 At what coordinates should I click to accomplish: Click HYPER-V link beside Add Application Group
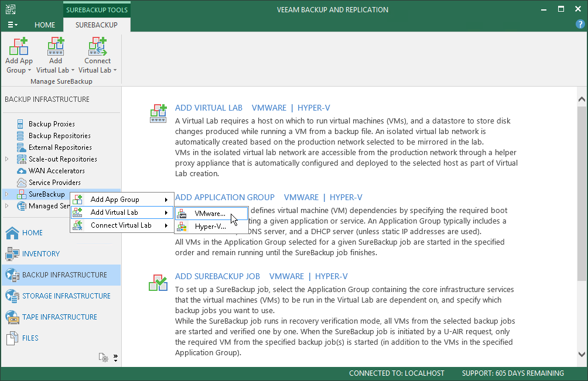point(346,197)
